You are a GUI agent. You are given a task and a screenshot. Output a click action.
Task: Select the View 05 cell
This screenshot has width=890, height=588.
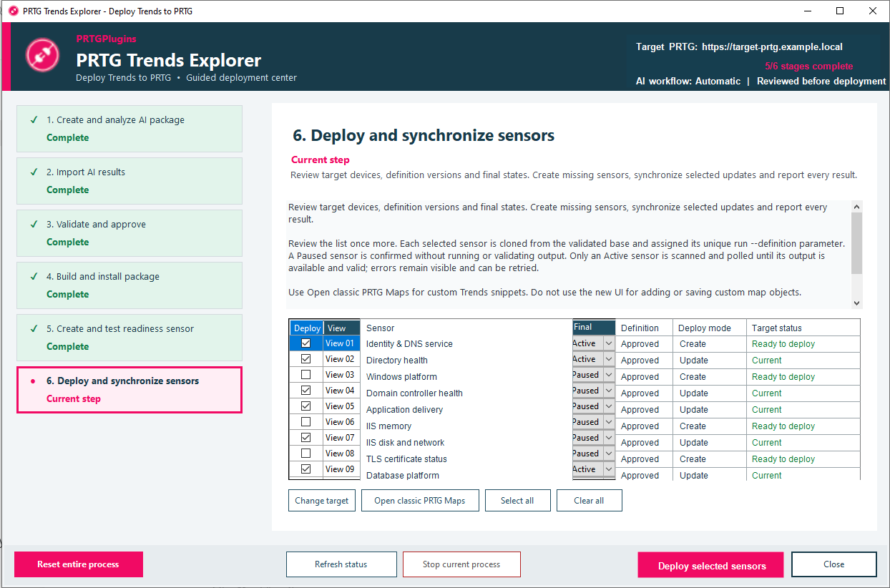click(341, 406)
